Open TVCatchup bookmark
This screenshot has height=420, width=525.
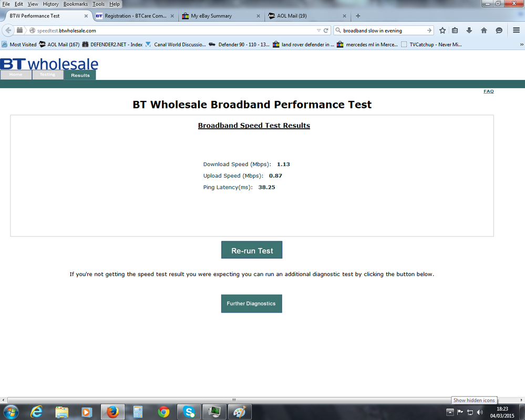click(x=431, y=45)
